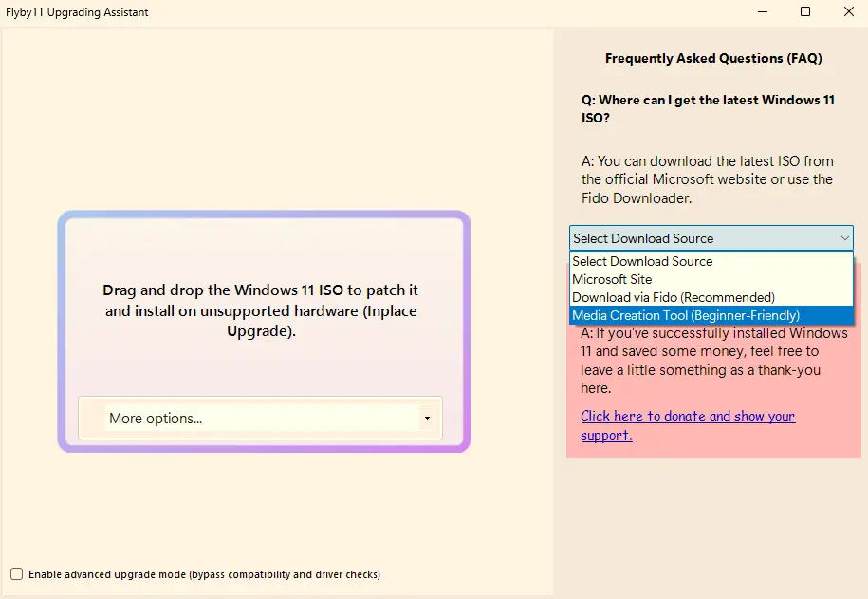Close the Flyby11 Upgrading Assistant window
Viewport: 868px width, 599px height.
click(x=849, y=11)
